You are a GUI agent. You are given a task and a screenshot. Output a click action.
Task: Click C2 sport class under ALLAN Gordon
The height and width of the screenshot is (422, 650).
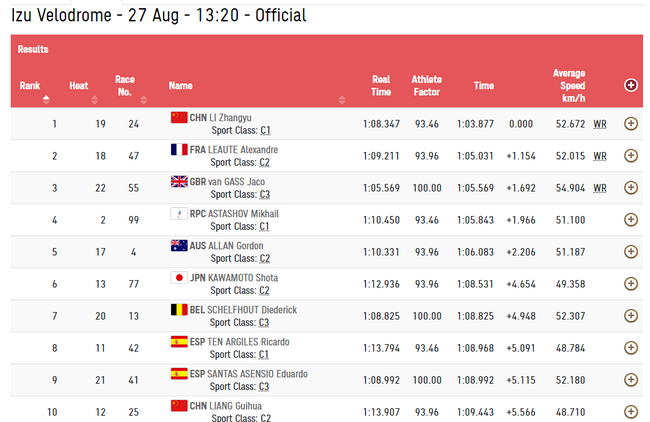coord(264,259)
